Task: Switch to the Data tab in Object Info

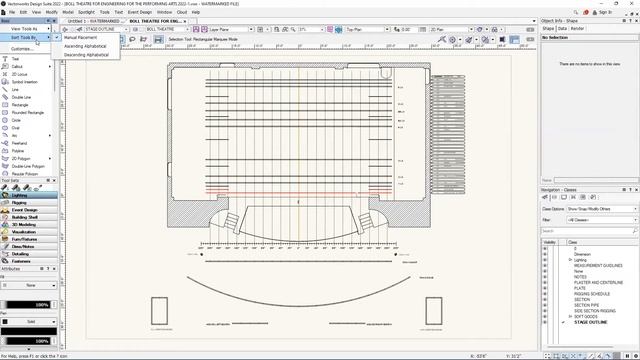Action: pos(562,29)
